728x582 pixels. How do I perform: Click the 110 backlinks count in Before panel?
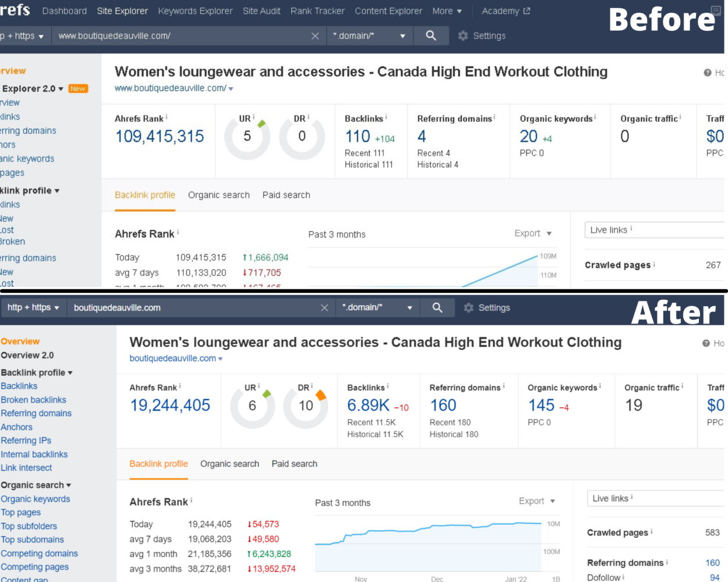[358, 136]
